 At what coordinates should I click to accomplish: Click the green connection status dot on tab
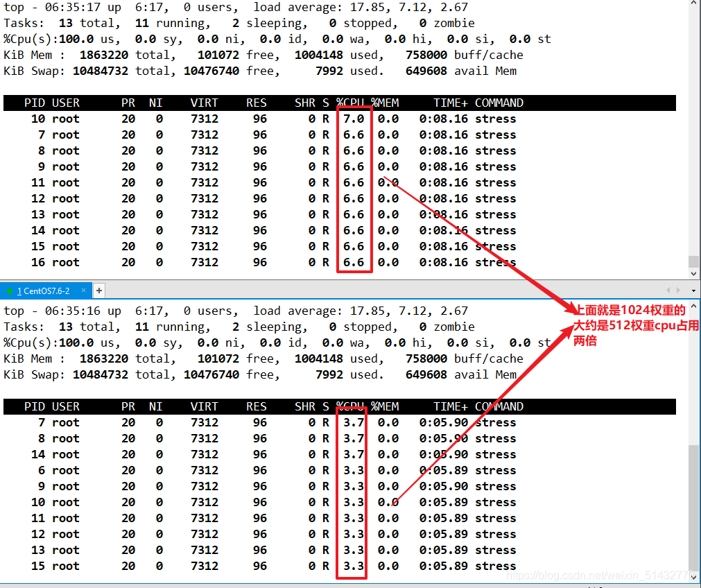10,291
